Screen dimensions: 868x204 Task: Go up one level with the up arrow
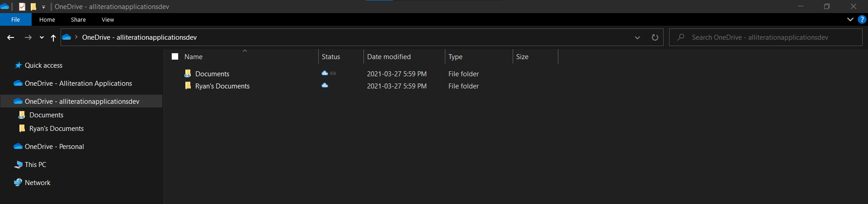53,37
